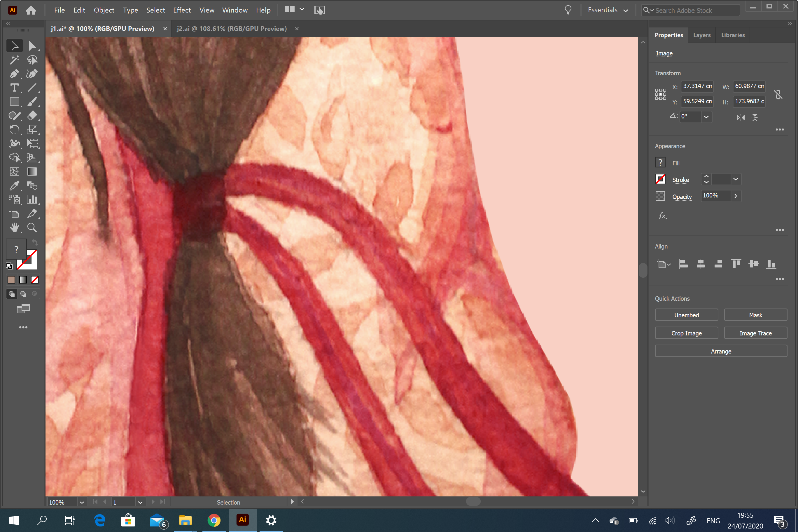Open the Illustrator Home screen
Screen dimensions: 798x532
coord(31,10)
